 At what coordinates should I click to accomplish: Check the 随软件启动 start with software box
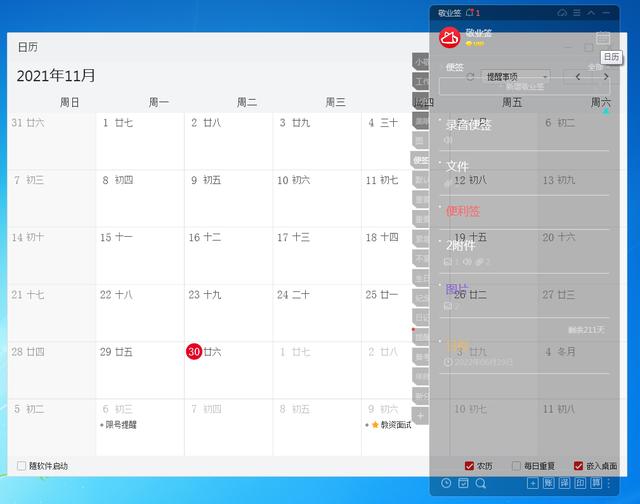click(x=22, y=466)
